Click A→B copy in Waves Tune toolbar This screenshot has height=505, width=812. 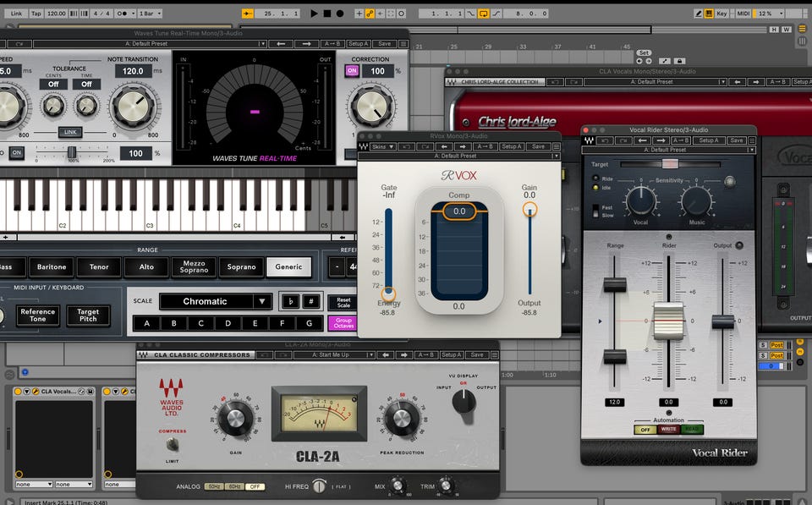[332, 44]
